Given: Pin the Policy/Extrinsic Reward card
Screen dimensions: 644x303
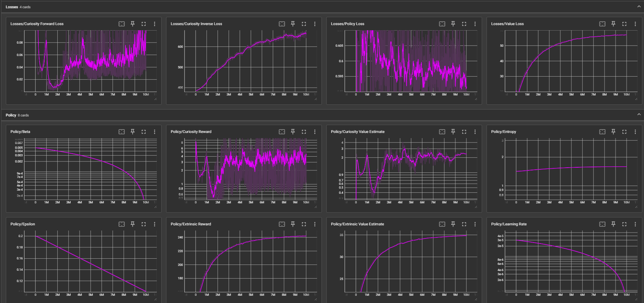Looking at the screenshot, I should 293,224.
